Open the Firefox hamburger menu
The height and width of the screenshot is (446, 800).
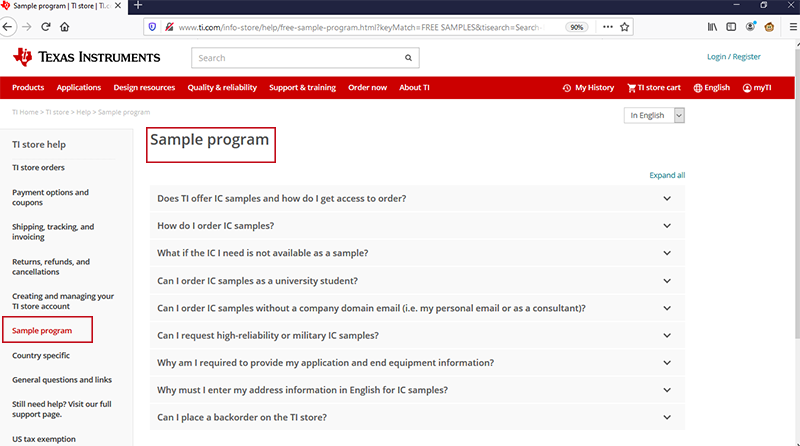click(793, 27)
